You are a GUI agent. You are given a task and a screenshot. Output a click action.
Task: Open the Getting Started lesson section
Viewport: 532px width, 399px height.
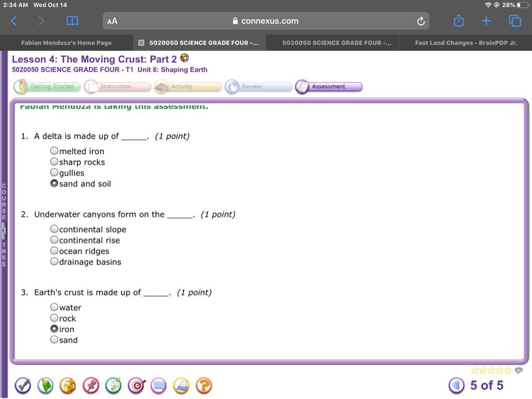47,86
